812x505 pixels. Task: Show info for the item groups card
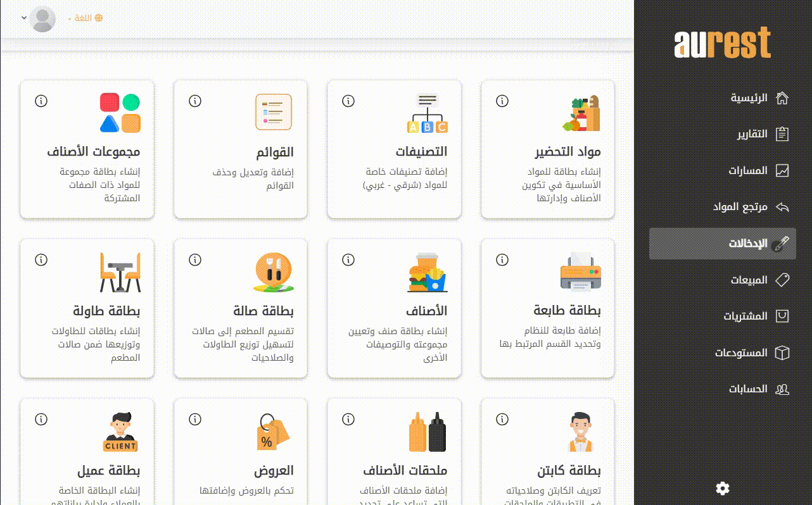coord(41,101)
